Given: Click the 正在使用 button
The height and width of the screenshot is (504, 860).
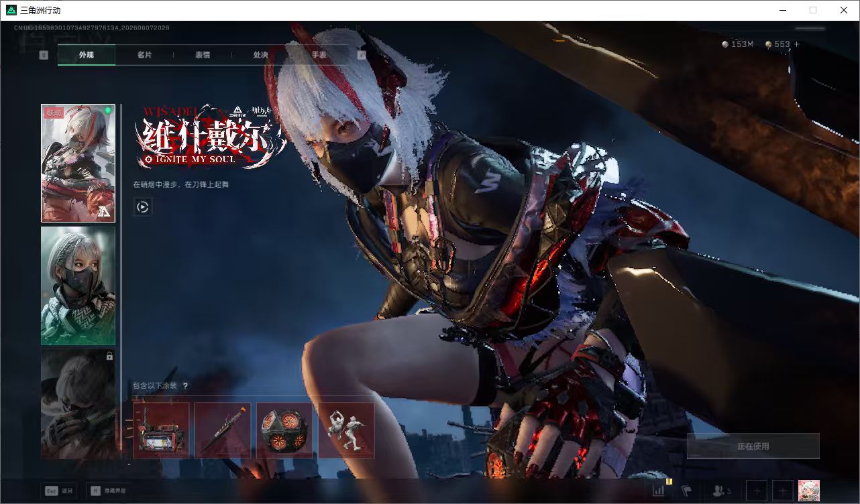Looking at the screenshot, I should coord(753,446).
